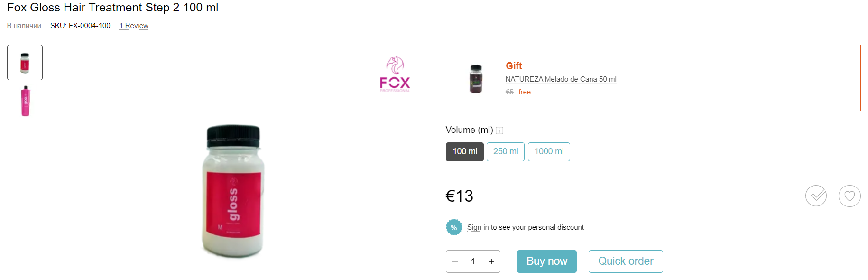Image resolution: width=868 pixels, height=280 pixels.
Task: Click the gift product bottle image
Action: point(476,79)
